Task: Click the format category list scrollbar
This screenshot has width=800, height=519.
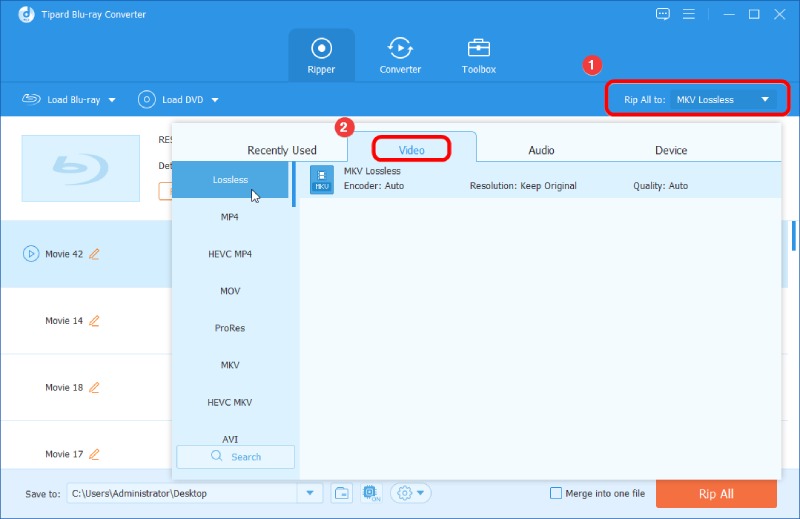Action: click(x=294, y=184)
